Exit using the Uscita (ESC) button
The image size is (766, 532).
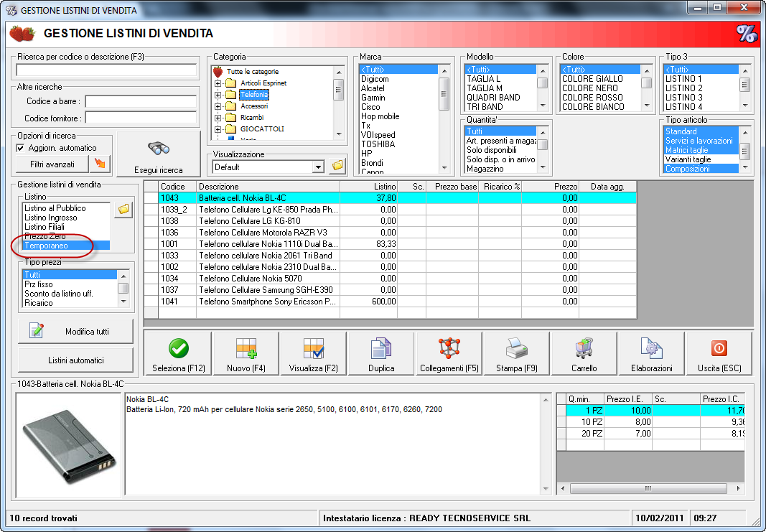[719, 354]
